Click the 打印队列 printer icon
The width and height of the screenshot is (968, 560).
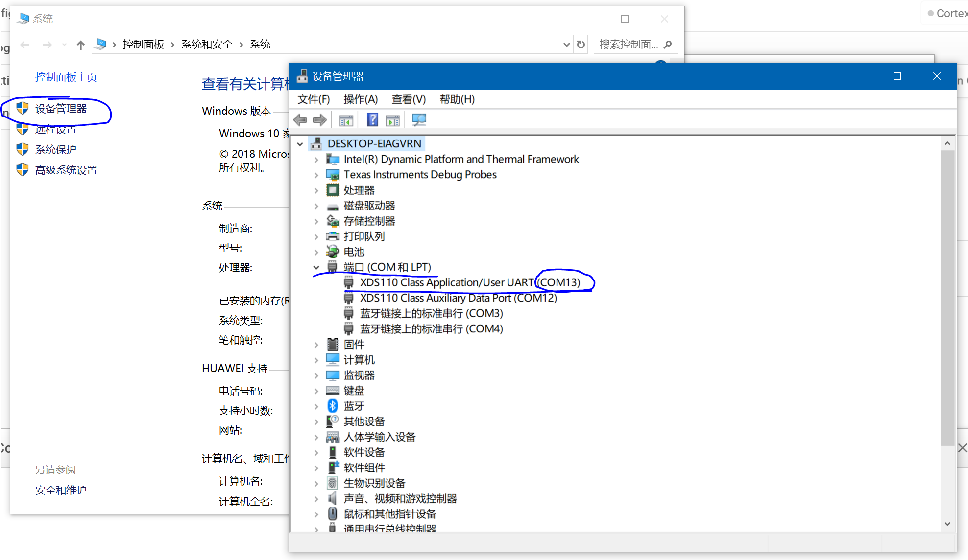point(333,236)
